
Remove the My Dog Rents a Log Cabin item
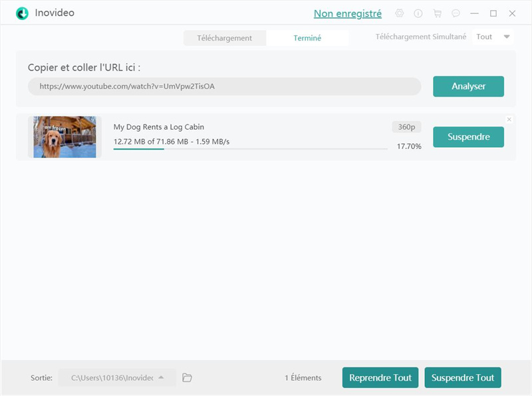coord(509,119)
